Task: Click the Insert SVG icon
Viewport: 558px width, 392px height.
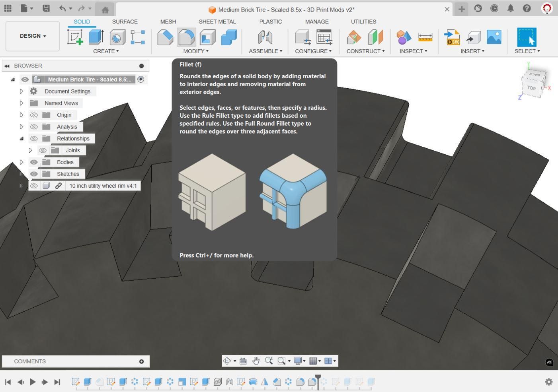Action: click(452, 37)
